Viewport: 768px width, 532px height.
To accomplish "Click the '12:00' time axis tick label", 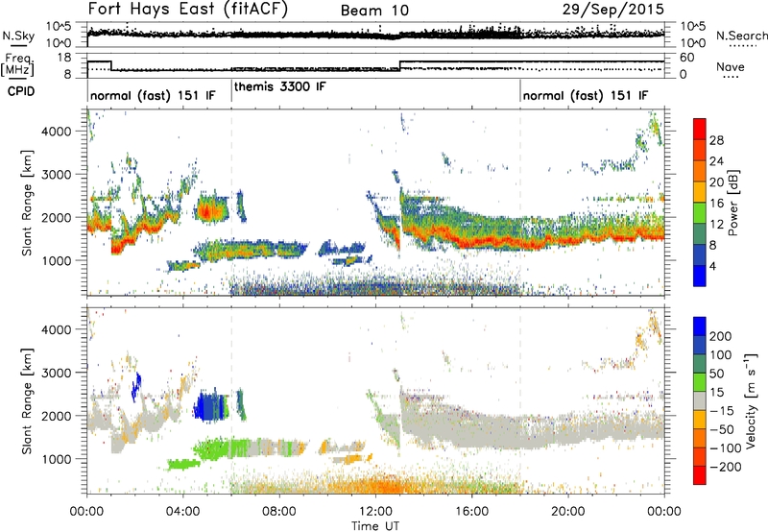I will pyautogui.click(x=375, y=512).
